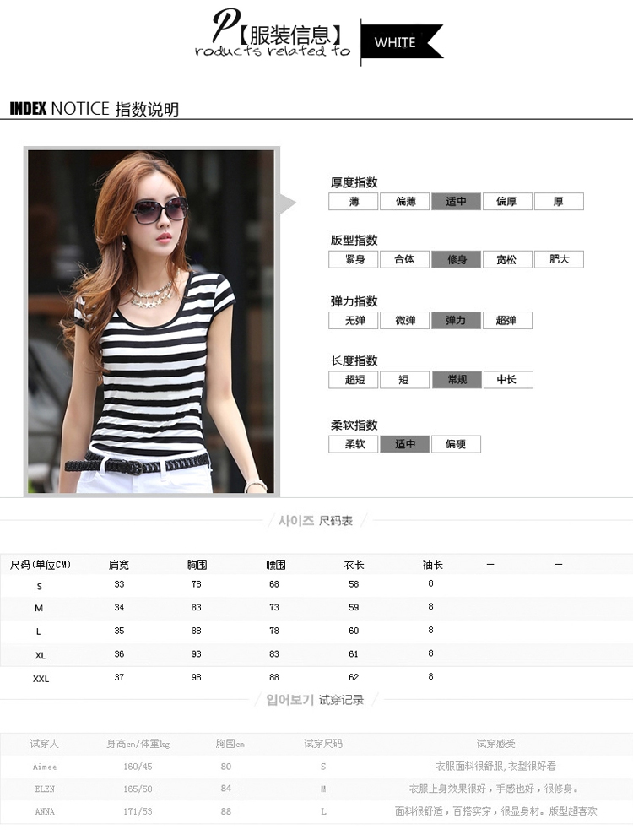Image resolution: width=633 pixels, height=840 pixels.
Task: Choose the 宽松 fit option
Action: click(506, 260)
